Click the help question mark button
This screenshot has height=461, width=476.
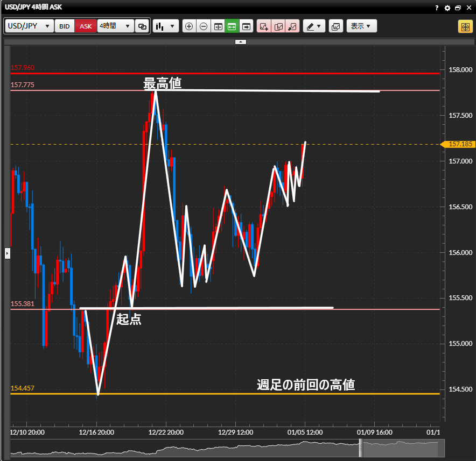tap(437, 8)
